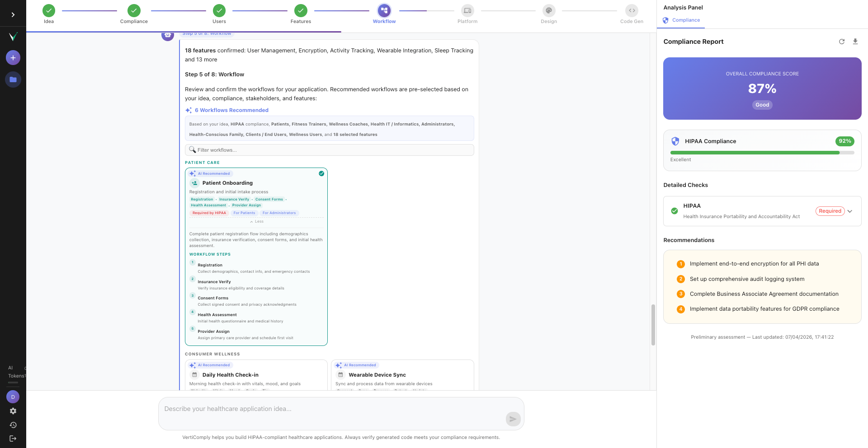This screenshot has width=868, height=448.
Task: Go to the Features step in navigation
Action: (300, 10)
